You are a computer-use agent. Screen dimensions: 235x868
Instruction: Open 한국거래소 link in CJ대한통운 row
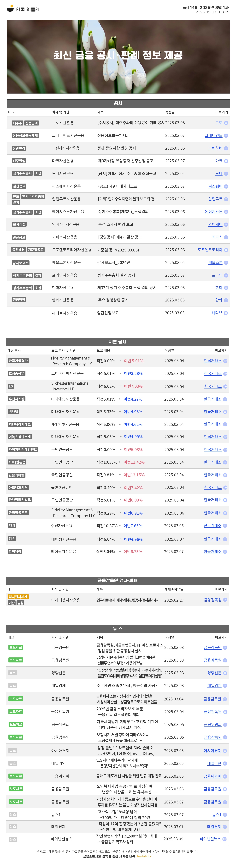tap(213, 462)
